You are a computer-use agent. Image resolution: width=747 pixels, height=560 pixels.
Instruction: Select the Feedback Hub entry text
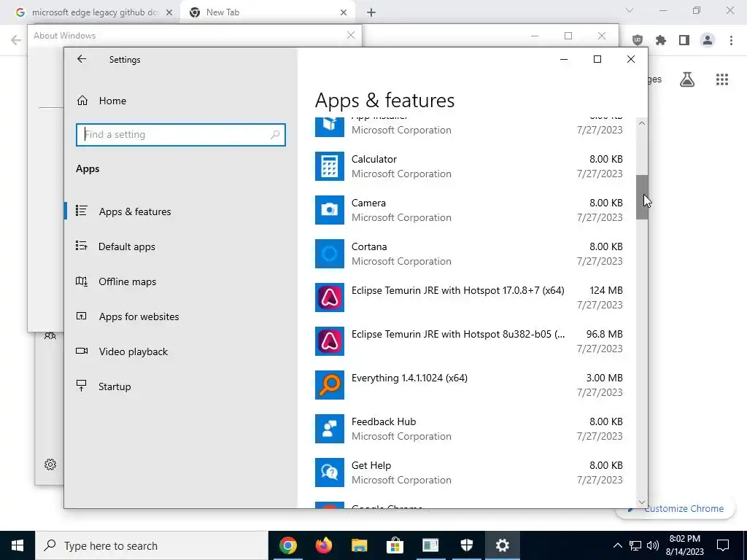(384, 422)
